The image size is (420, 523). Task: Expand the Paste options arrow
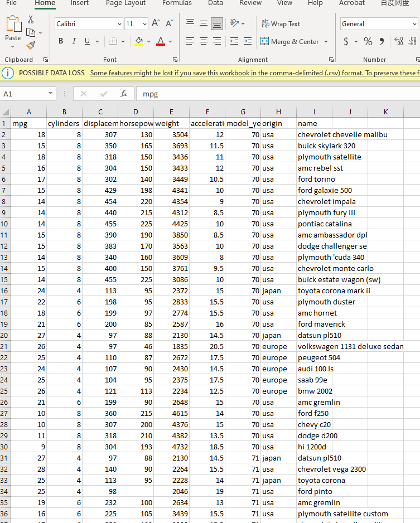point(13,47)
